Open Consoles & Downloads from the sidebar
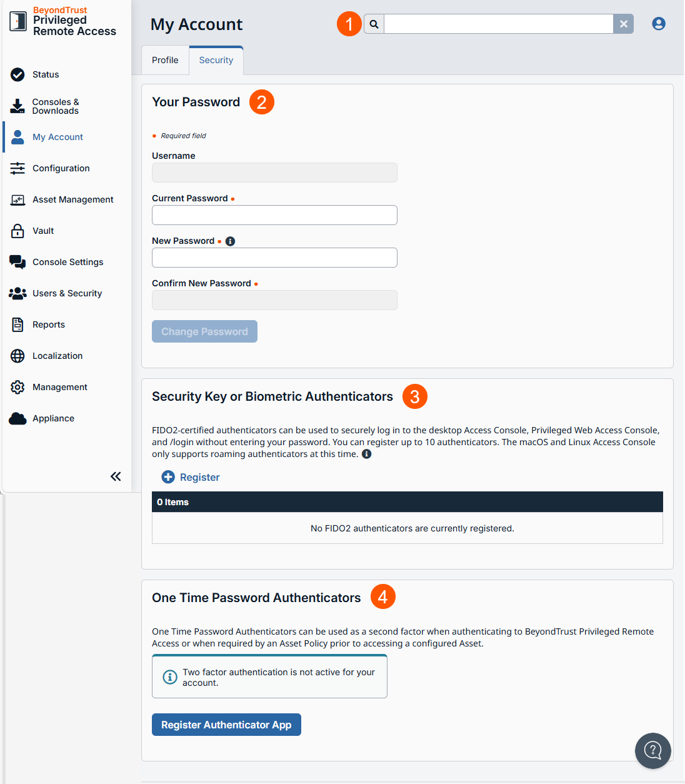The image size is (685, 784). (x=17, y=106)
